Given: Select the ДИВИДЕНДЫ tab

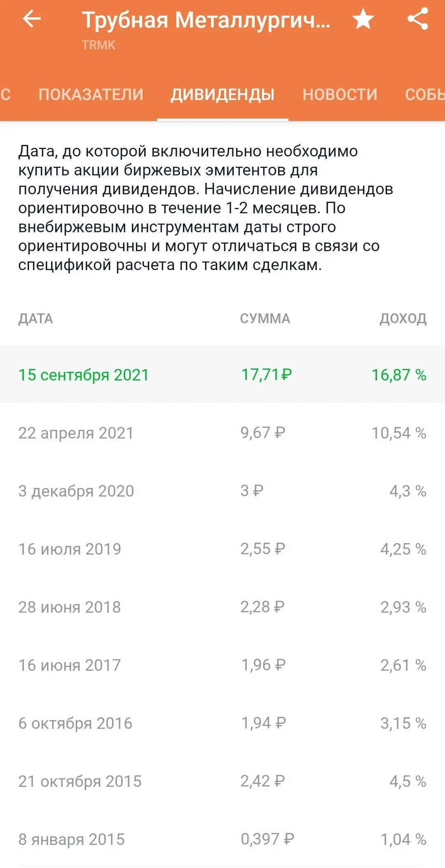Looking at the screenshot, I should coord(222,94).
